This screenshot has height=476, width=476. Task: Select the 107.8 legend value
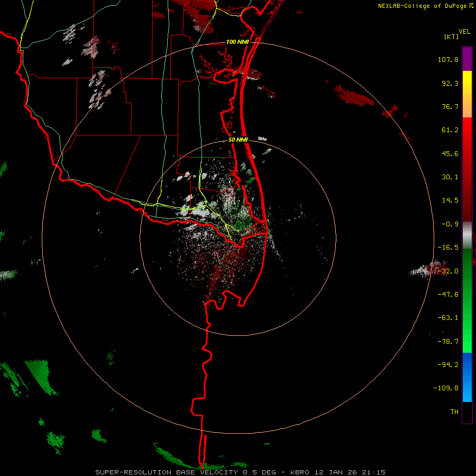pyautogui.click(x=448, y=59)
